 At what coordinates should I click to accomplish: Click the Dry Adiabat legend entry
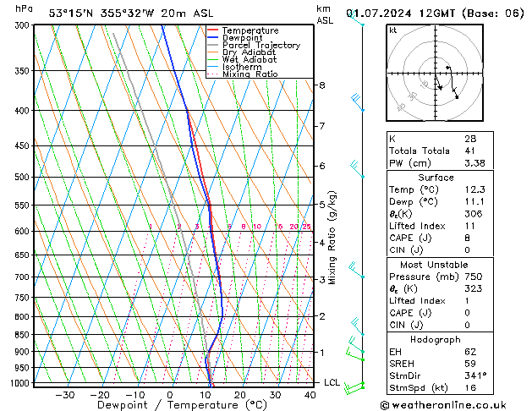[x=242, y=52]
